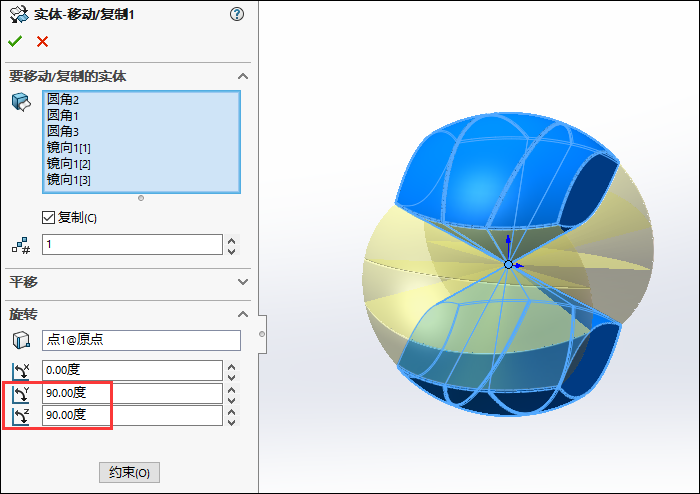Image resolution: width=700 pixels, height=494 pixels.
Task: Click the Move/Copy Body feature icon in title
Action: [19, 14]
